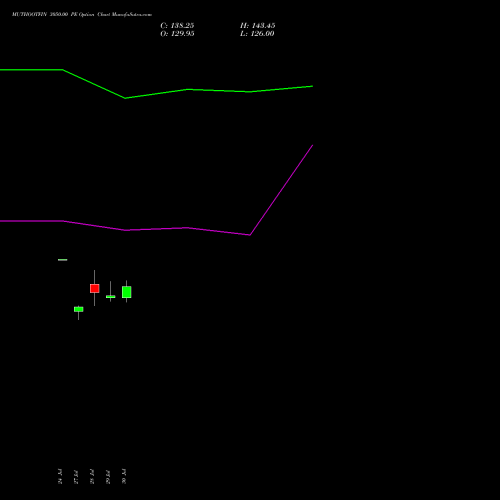500x500 pixels.
Task: Click the high value H: 143.45
Action: point(258,26)
